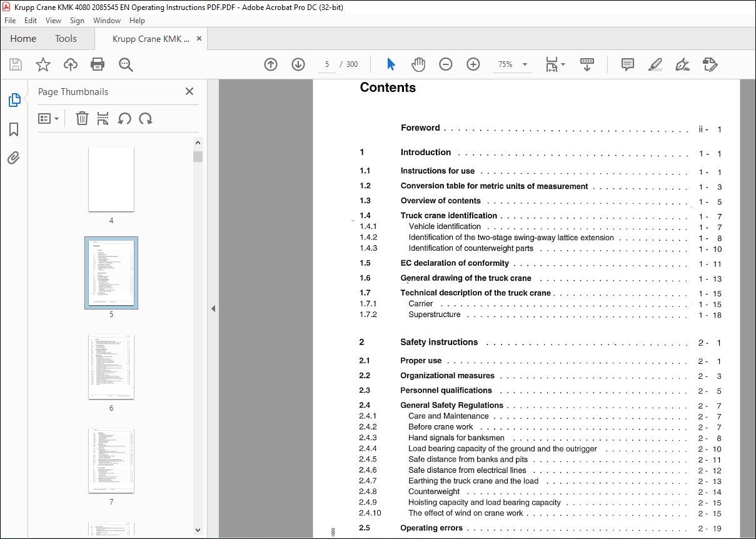The width and height of the screenshot is (756, 539).
Task: Close the Page Thumbnails panel
Action: click(x=189, y=91)
